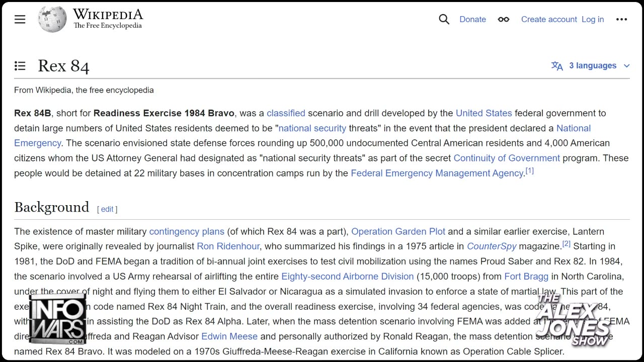Open Operation Garden Plot link
Screen dimensions: 644x362
pyautogui.click(x=398, y=232)
